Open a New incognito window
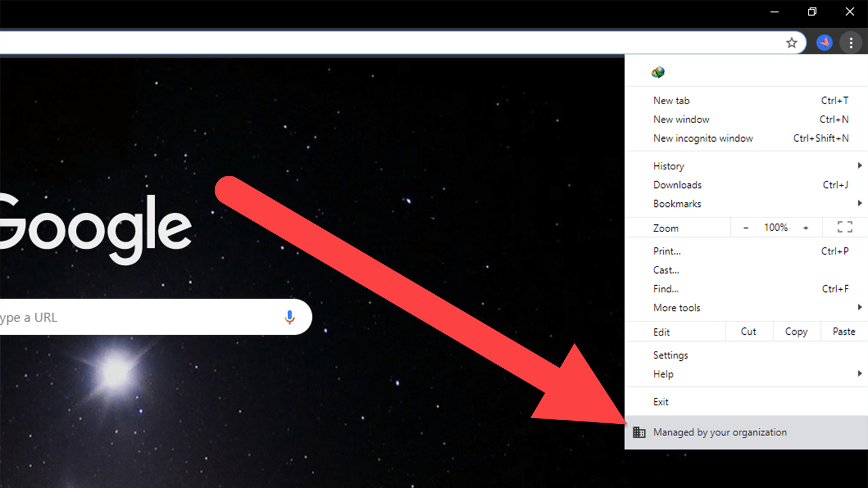Screen dimensions: 868x488 (x=746, y=138)
